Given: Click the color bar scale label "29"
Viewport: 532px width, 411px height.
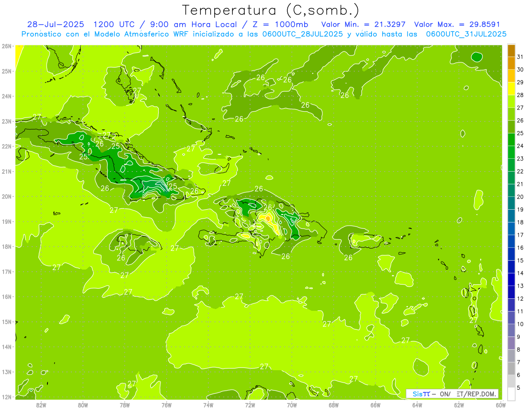Looking at the screenshot, I should pos(520,82).
